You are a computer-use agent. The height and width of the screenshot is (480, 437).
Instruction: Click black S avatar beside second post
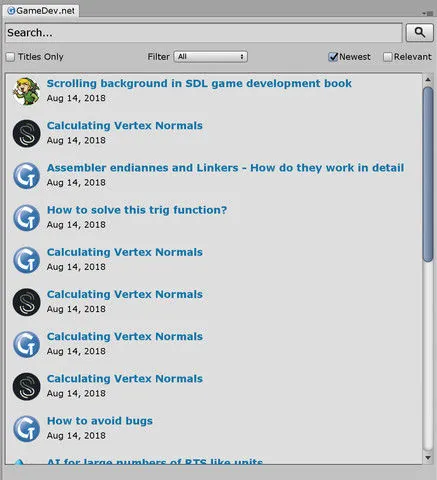click(x=26, y=133)
